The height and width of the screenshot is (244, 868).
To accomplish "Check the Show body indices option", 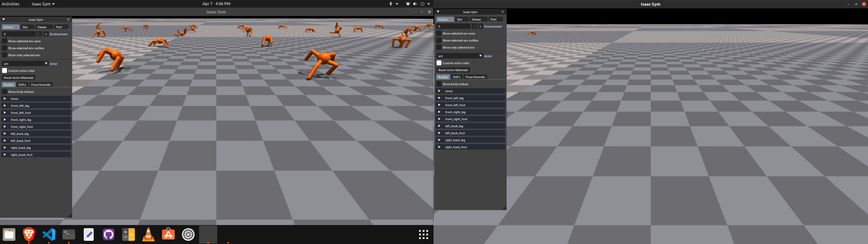I will (5, 91).
